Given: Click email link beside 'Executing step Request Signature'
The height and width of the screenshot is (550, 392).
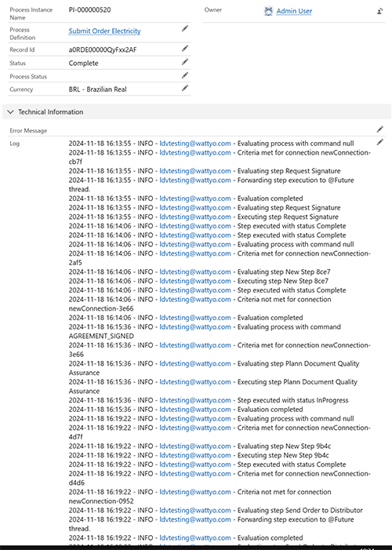Looking at the screenshot, I should coord(195,217).
